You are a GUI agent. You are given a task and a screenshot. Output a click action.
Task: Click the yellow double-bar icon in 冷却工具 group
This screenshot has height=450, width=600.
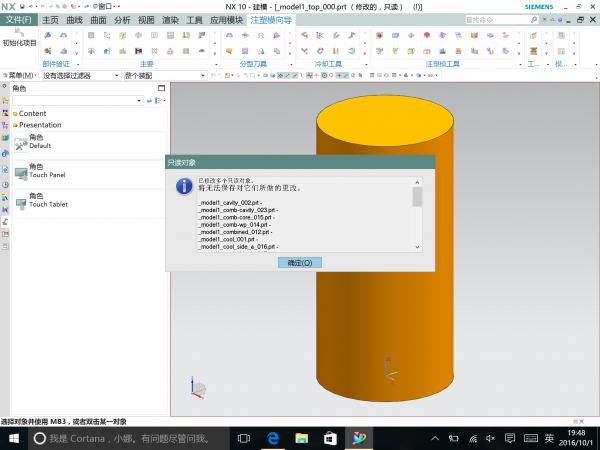(336, 51)
